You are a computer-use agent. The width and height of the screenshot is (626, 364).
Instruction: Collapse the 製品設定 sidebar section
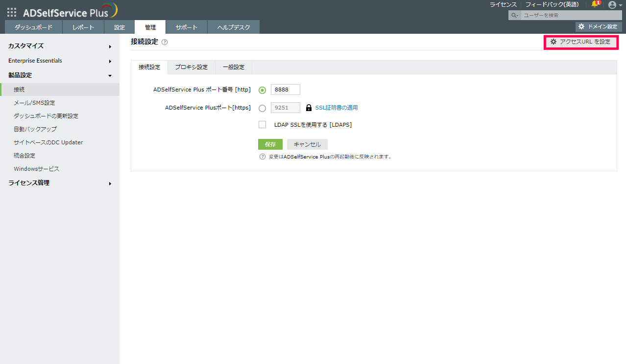60,75
